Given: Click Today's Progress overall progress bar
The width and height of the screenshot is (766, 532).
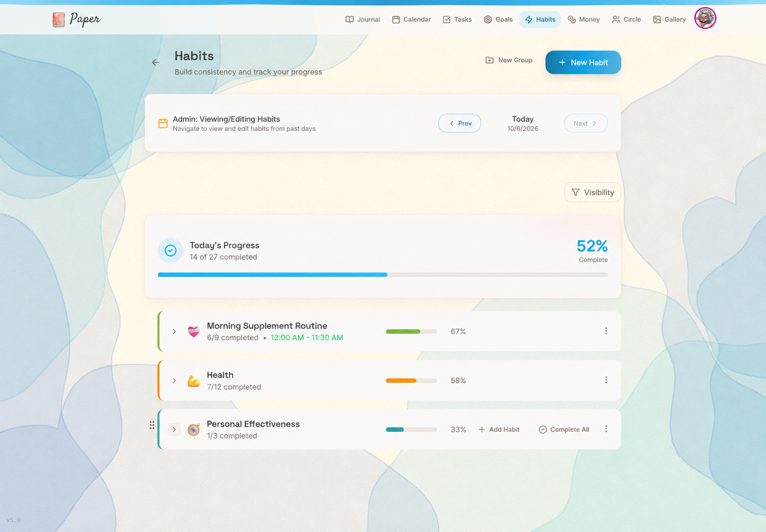Looking at the screenshot, I should click(x=383, y=275).
